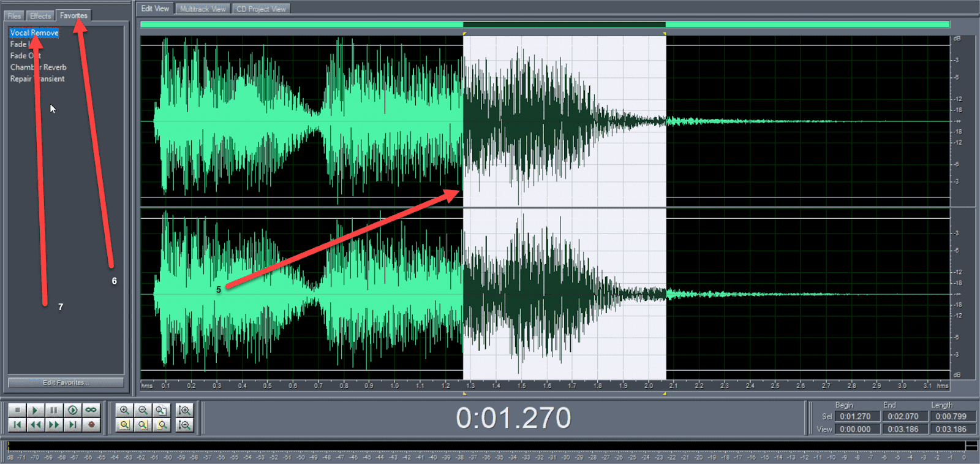Open CD Project View tab
The height and width of the screenshot is (464, 980).
261,9
